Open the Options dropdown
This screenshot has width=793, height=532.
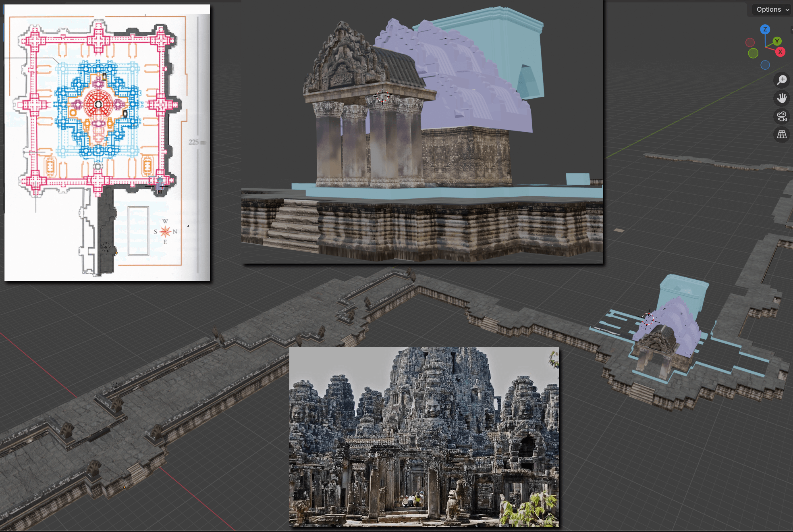tap(772, 9)
